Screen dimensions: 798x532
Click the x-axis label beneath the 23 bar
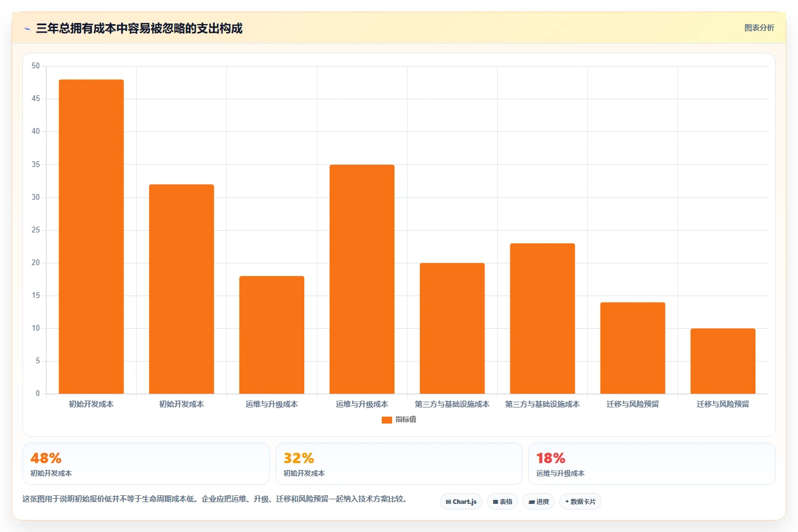point(543,404)
